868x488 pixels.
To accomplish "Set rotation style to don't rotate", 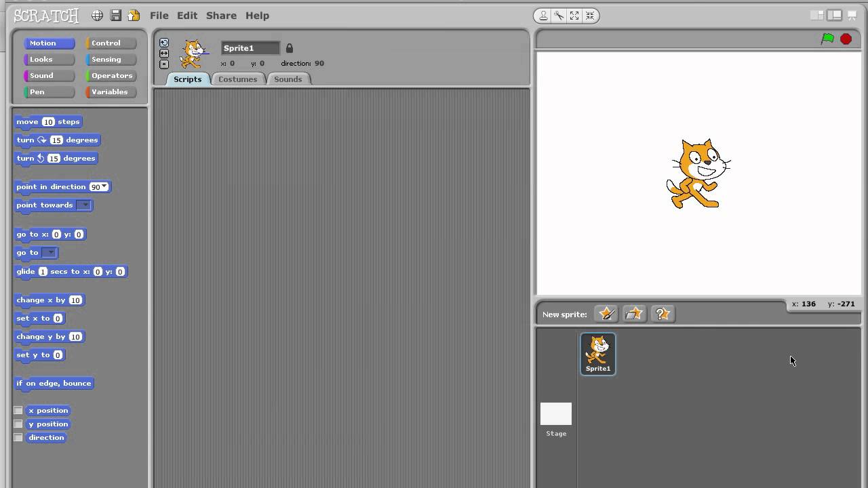I will (x=164, y=64).
